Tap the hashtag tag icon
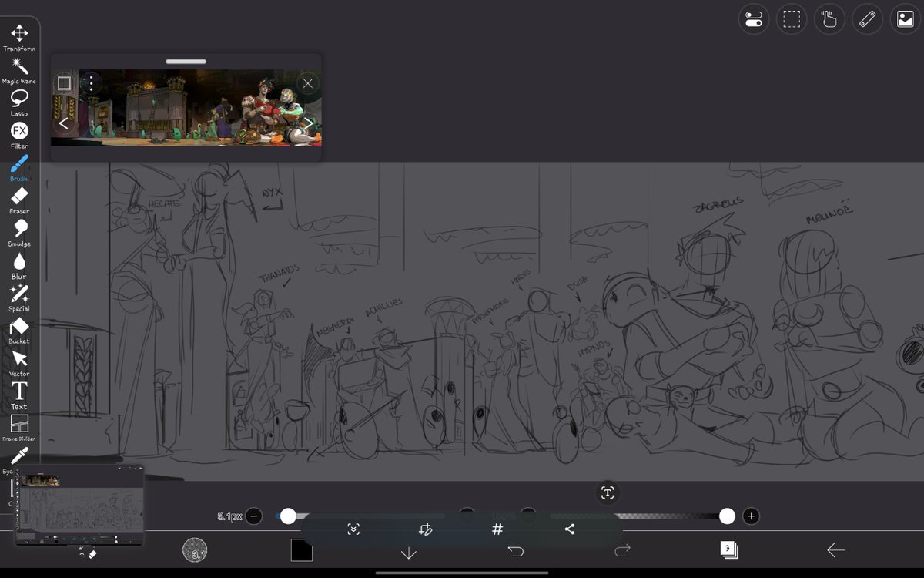Viewport: 924px width, 578px height. click(x=497, y=529)
